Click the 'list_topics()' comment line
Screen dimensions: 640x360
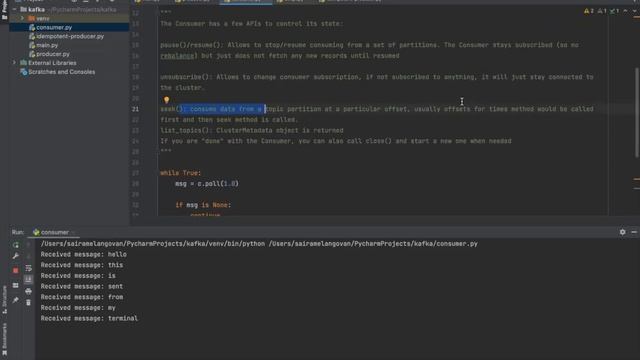pos(252,130)
